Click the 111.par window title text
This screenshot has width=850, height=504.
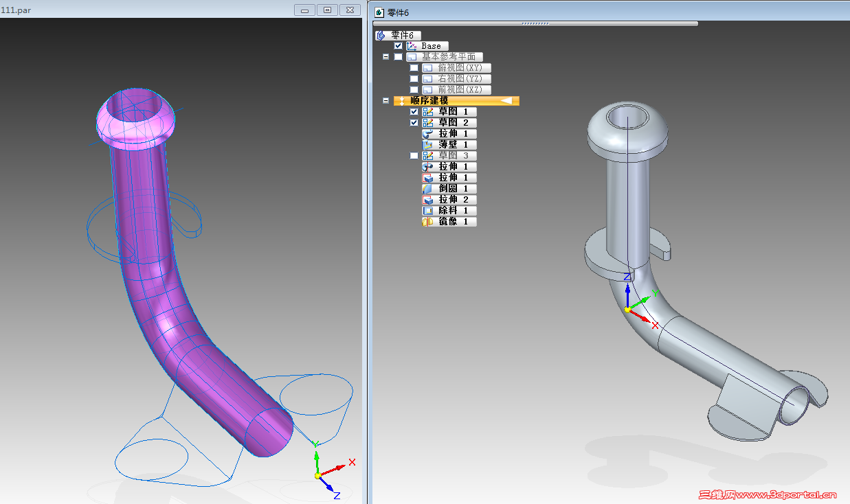[x=16, y=10]
